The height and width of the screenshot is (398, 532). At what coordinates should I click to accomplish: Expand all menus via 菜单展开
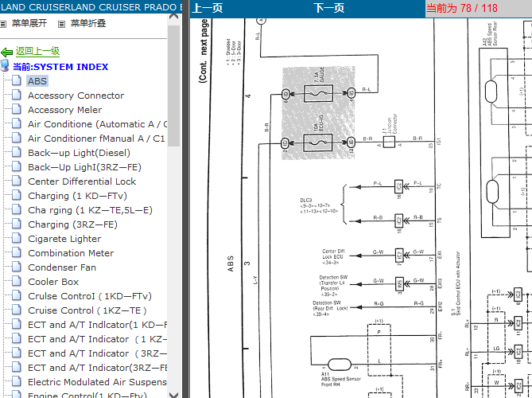[29, 23]
